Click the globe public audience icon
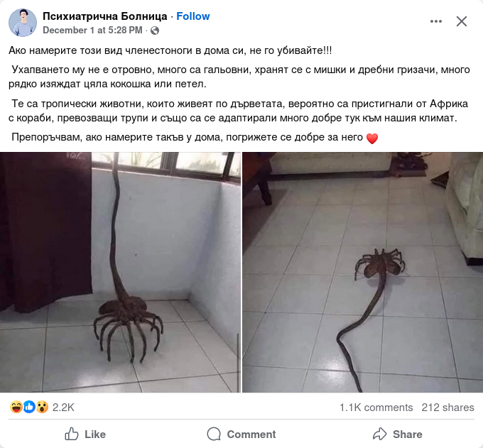This screenshot has height=448, width=483. [x=155, y=31]
